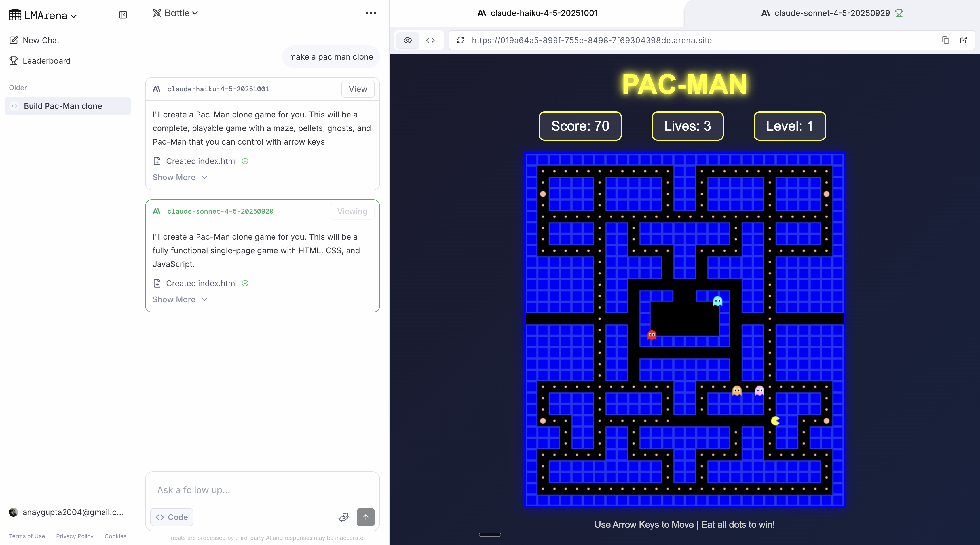The height and width of the screenshot is (545, 980).
Task: Toggle the Code mode chip
Action: click(x=172, y=517)
